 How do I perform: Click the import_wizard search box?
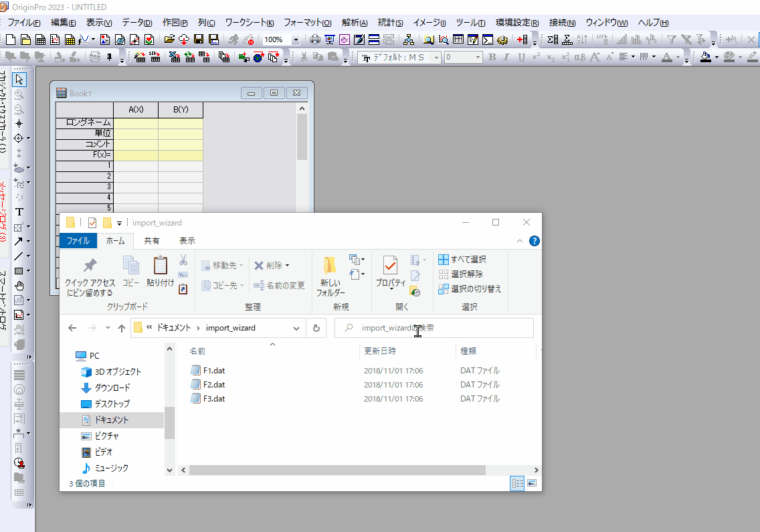point(434,329)
